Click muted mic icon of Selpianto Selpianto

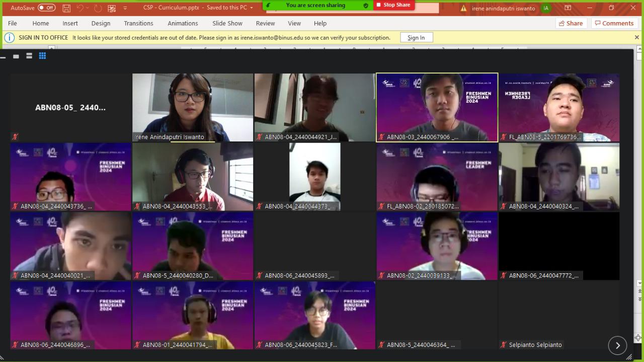(x=504, y=345)
